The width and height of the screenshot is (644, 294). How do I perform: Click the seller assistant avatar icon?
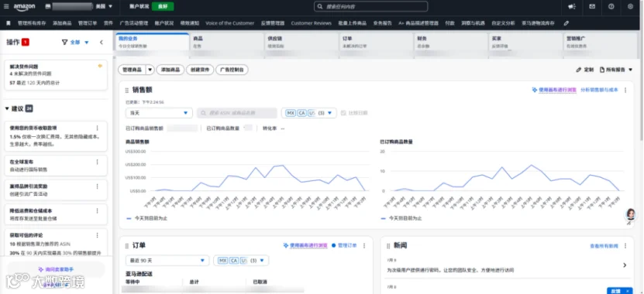630,214
